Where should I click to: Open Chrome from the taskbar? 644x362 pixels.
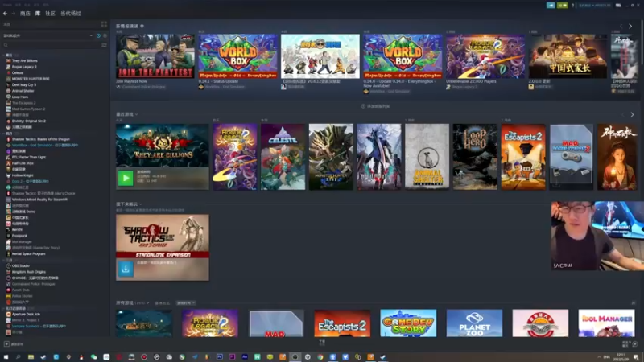pyautogui.click(x=320, y=357)
